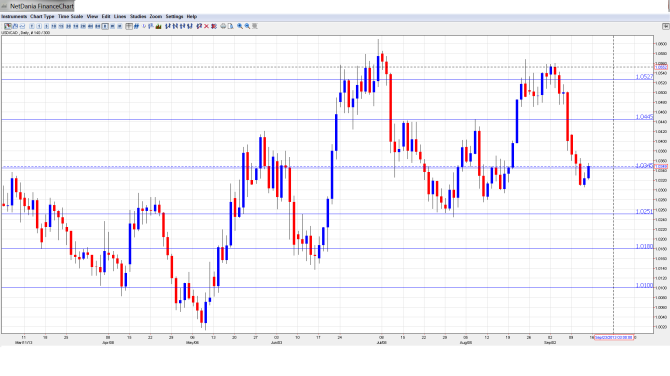Toggle the crosshair grid icon
This screenshot has height=376, width=670.
click(x=129, y=26)
